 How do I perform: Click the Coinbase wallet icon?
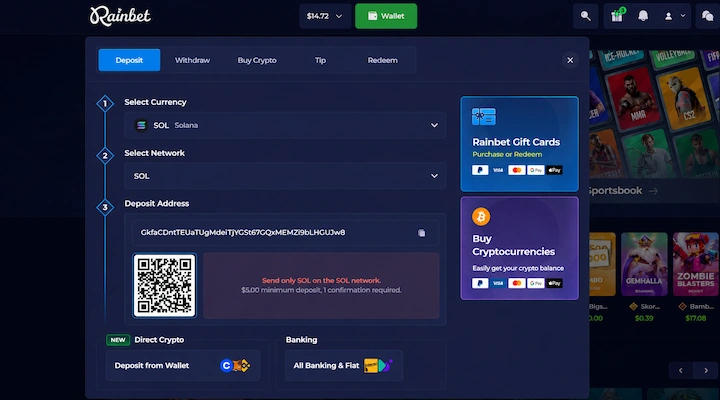[x=226, y=366]
